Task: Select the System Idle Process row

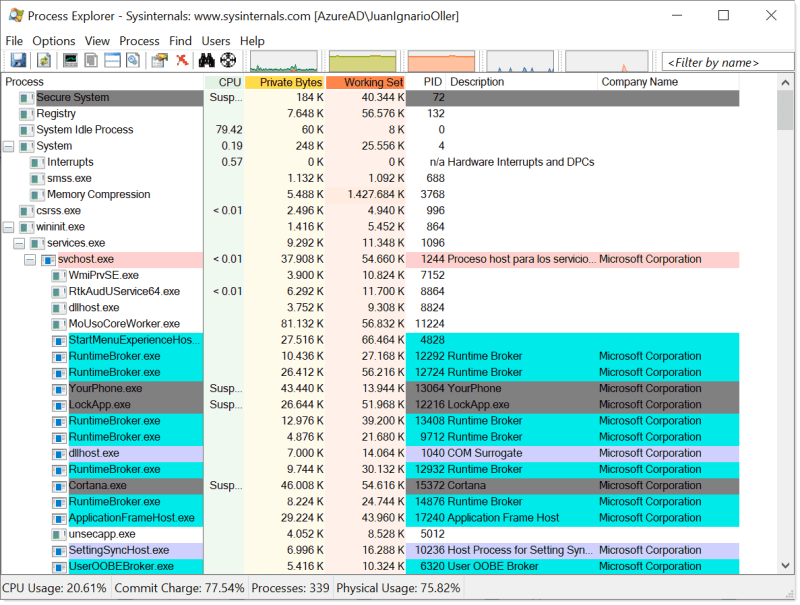Action: click(x=370, y=130)
